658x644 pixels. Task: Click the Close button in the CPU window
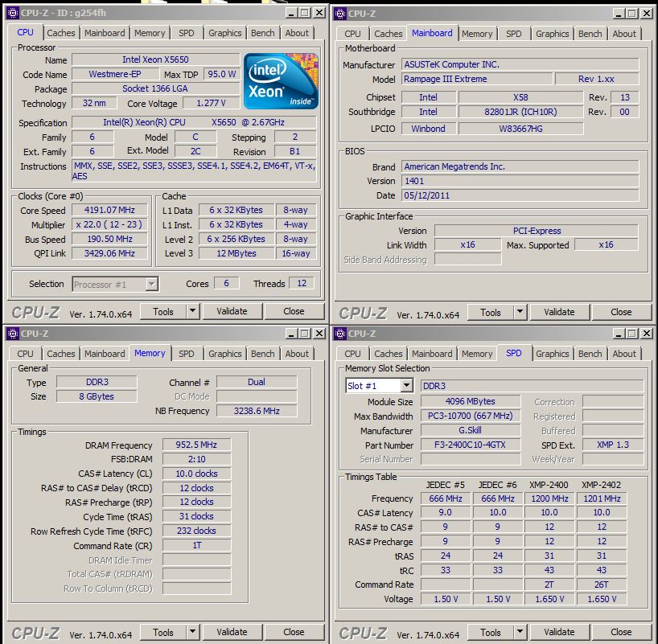tap(294, 311)
